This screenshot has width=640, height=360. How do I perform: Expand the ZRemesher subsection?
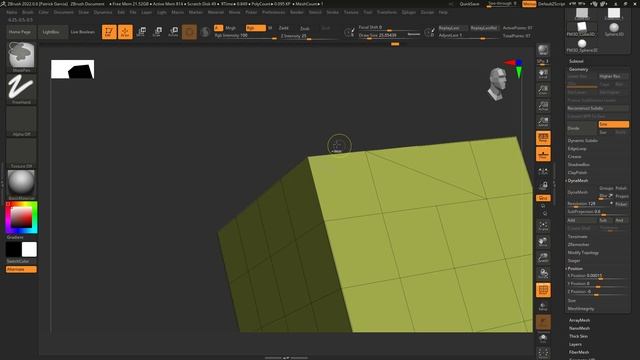(578, 244)
